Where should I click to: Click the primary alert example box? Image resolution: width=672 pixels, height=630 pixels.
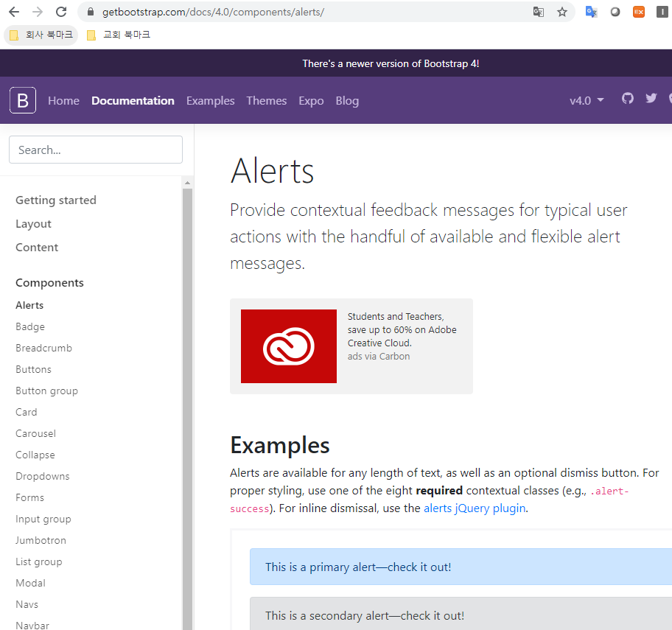461,567
